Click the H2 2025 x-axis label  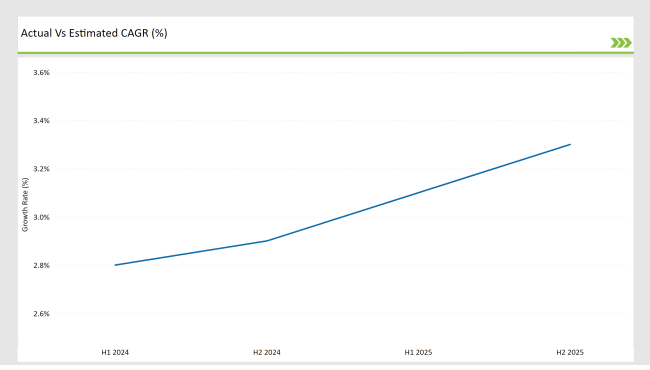pos(570,353)
